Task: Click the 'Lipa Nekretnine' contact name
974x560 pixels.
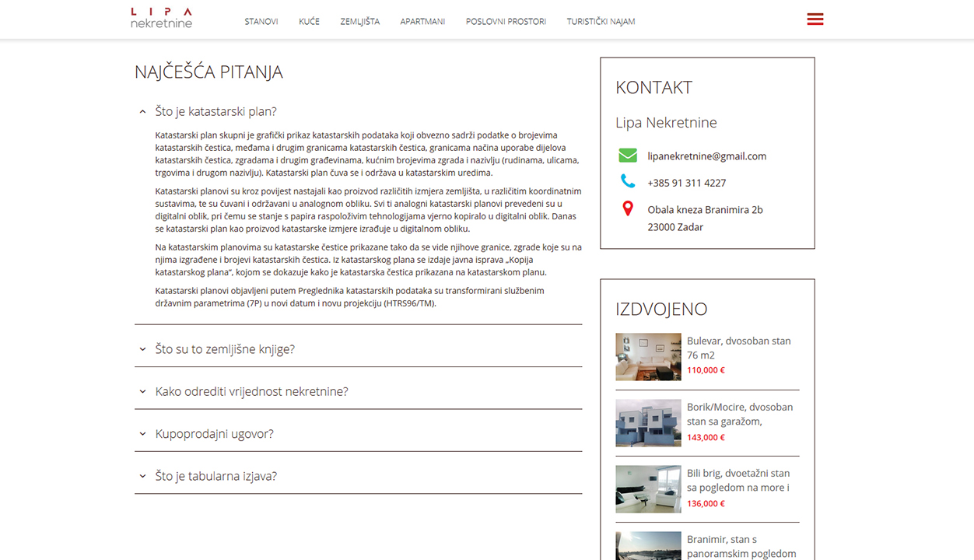Action: pyautogui.click(x=666, y=122)
